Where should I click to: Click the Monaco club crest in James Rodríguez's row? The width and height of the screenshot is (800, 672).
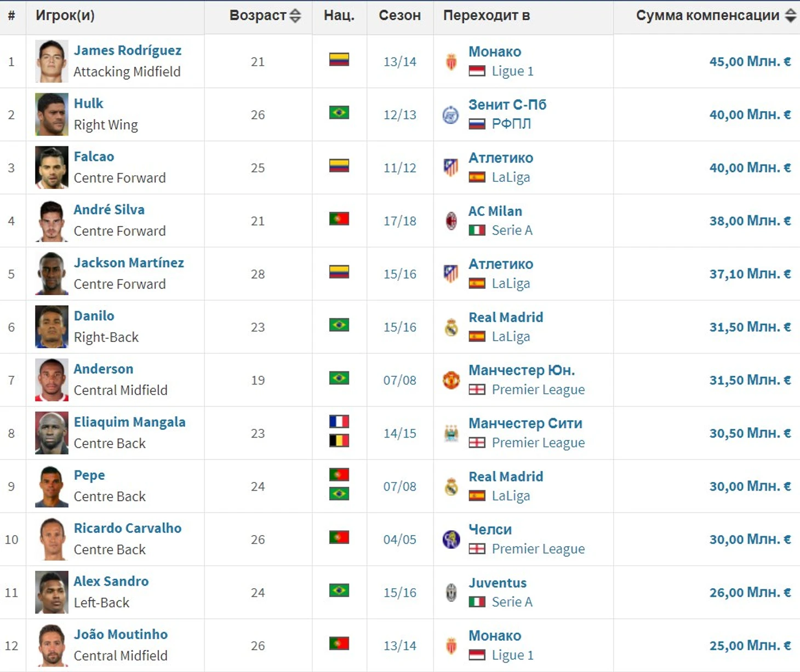pyautogui.click(x=451, y=62)
